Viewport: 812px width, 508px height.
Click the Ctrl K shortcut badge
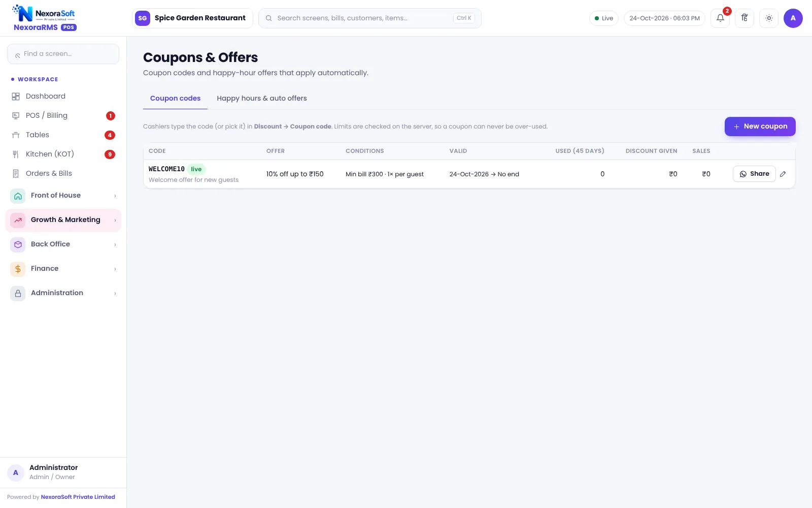(464, 18)
